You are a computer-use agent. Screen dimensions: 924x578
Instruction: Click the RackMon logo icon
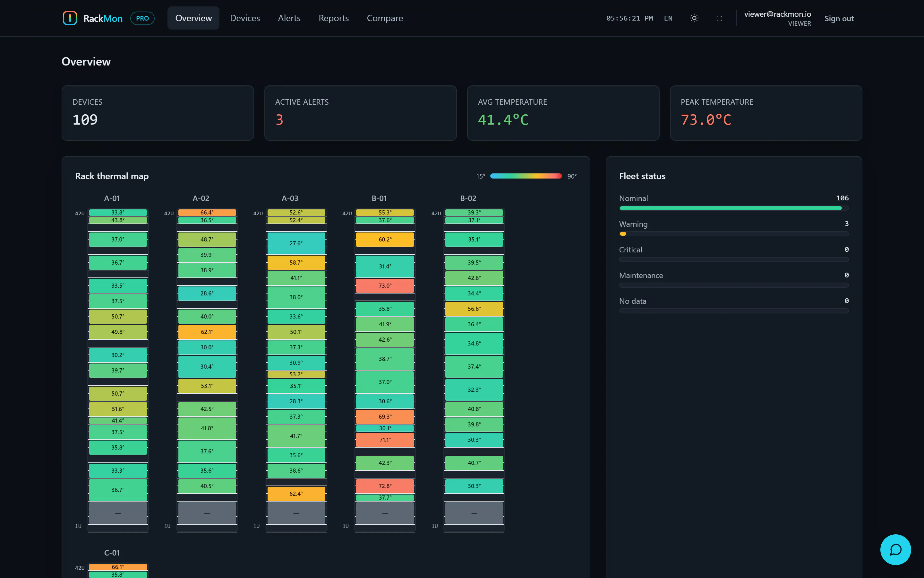point(70,18)
